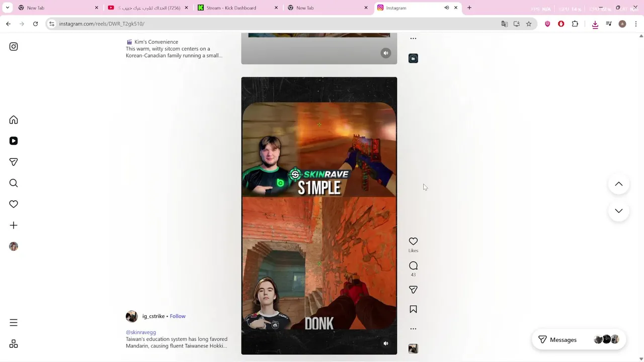The width and height of the screenshot is (644, 362).
Task: Toggle sound on the Kim's Convenience reel
Action: coord(386,53)
